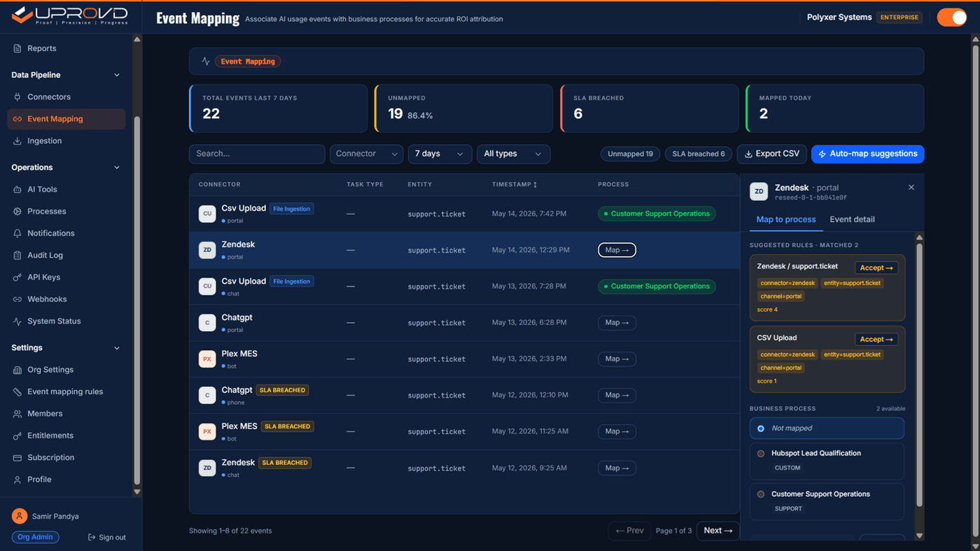Open Entitlements key icon in sidebar
980x551 pixels.
click(17, 435)
